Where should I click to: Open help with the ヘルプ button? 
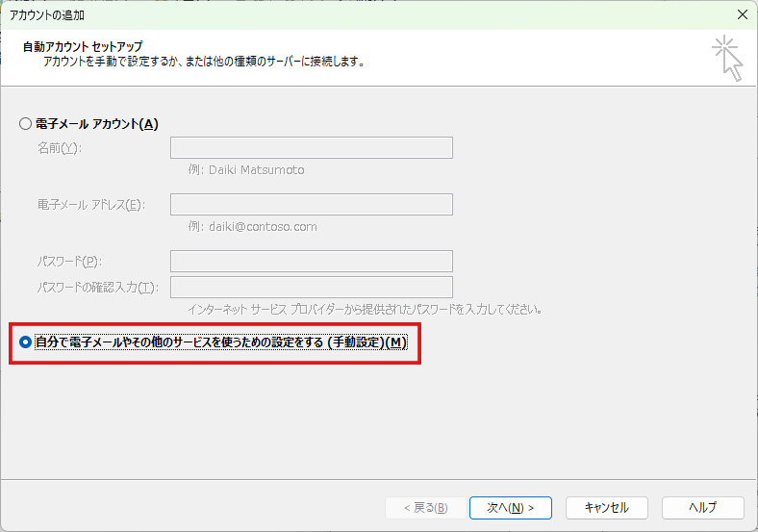701,507
